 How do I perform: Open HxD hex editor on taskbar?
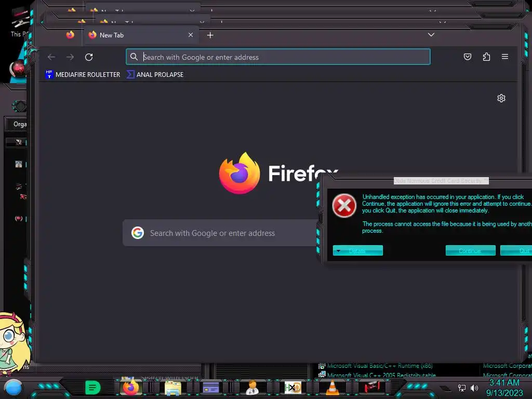(x=293, y=388)
